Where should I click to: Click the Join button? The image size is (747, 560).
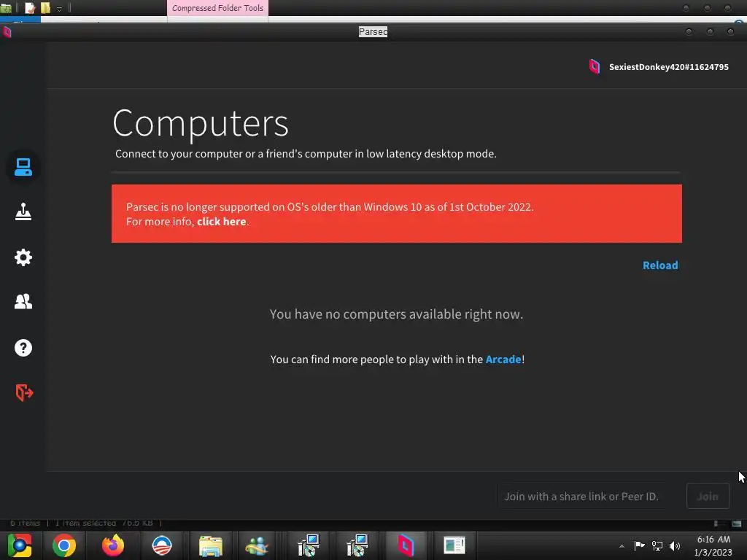708,496
